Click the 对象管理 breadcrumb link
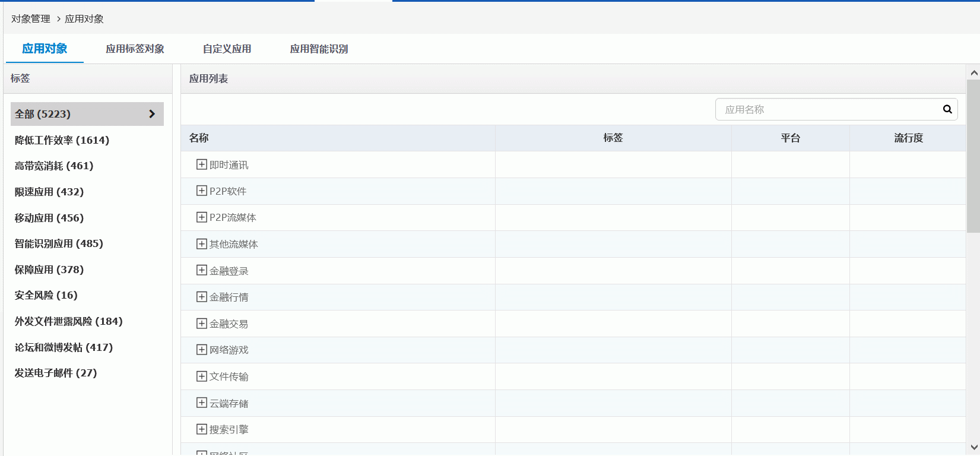Screen dimensions: 980x456 (31, 19)
